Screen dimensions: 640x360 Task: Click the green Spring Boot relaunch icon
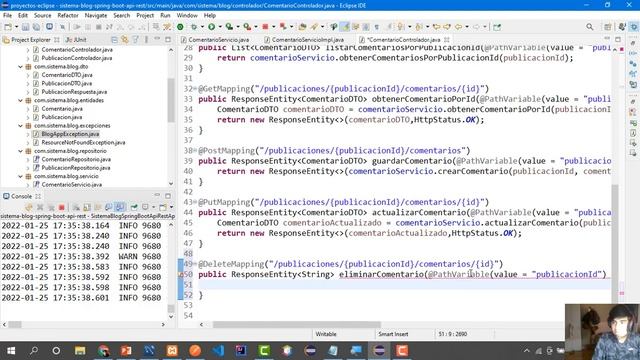click(x=180, y=27)
